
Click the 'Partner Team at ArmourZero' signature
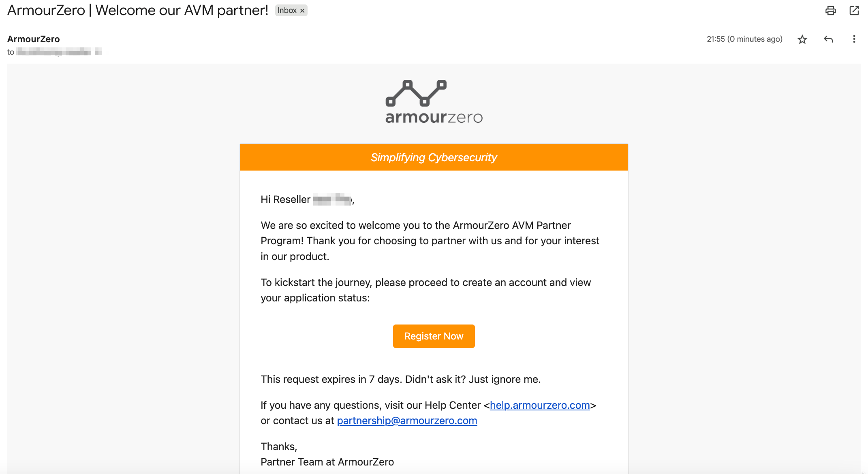point(327,462)
